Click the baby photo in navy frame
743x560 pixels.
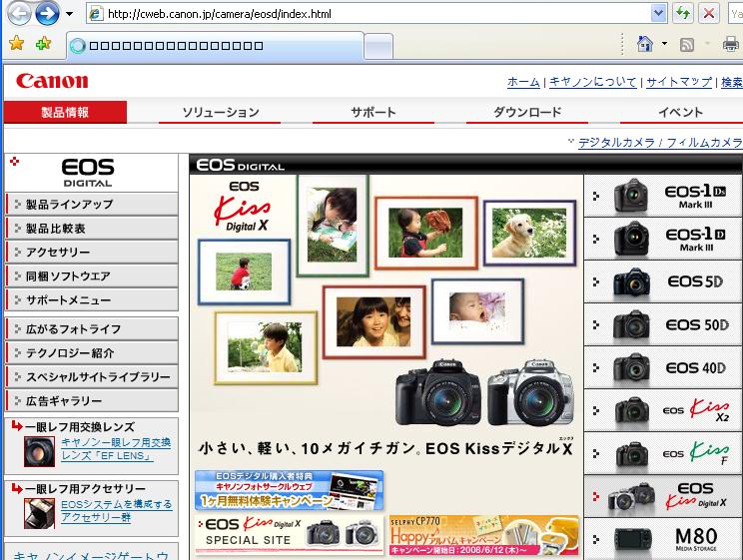point(477,311)
